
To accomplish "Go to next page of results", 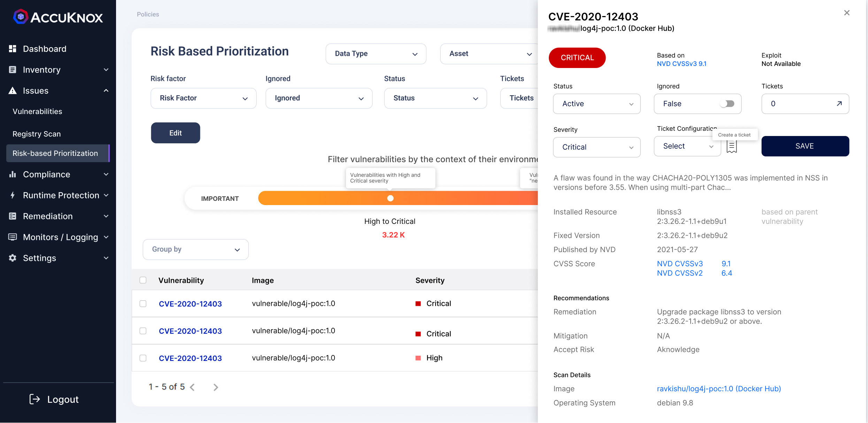I will [216, 387].
